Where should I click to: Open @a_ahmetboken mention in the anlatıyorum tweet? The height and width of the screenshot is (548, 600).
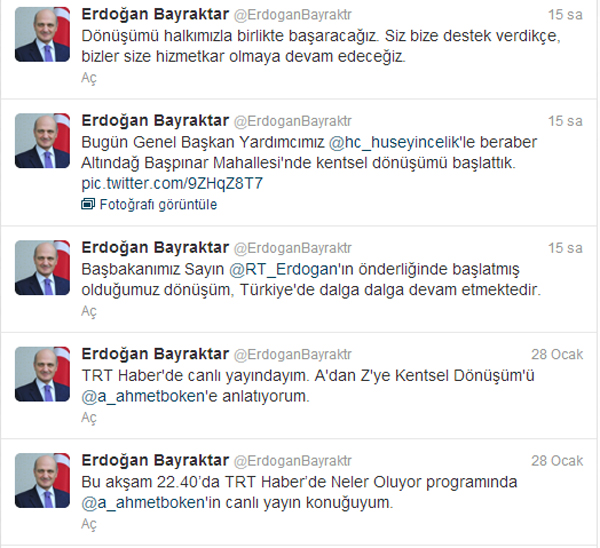click(144, 396)
